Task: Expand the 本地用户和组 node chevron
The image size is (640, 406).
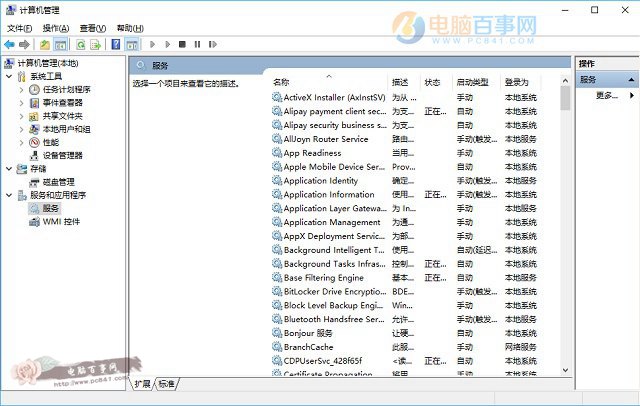Action: 22,129
